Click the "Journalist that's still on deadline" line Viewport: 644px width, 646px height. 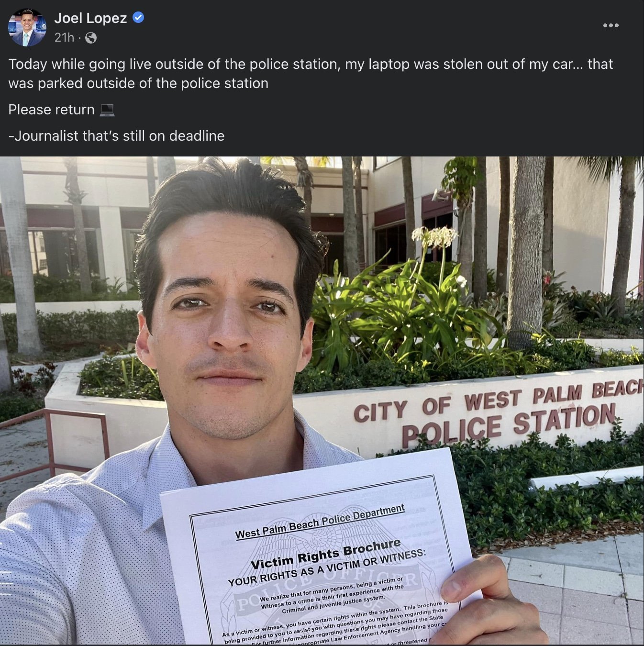116,136
